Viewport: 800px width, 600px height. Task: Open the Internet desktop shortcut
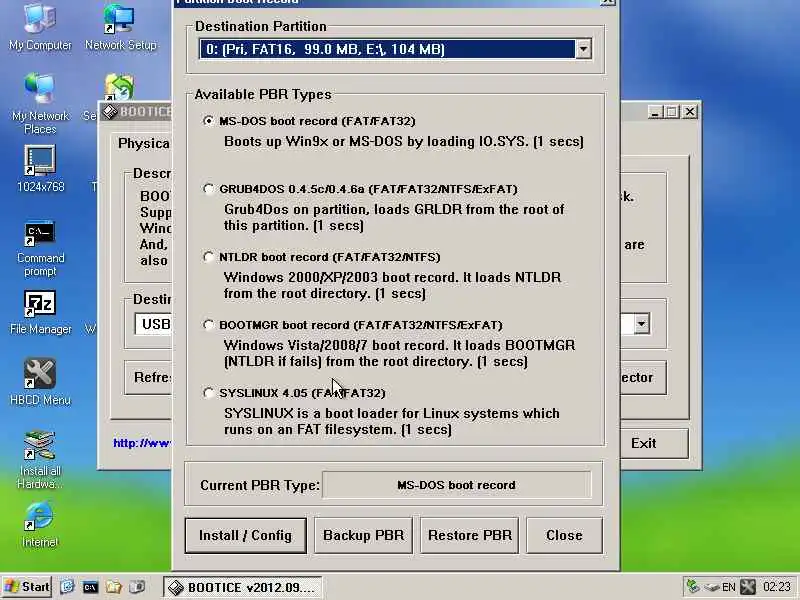(40, 524)
